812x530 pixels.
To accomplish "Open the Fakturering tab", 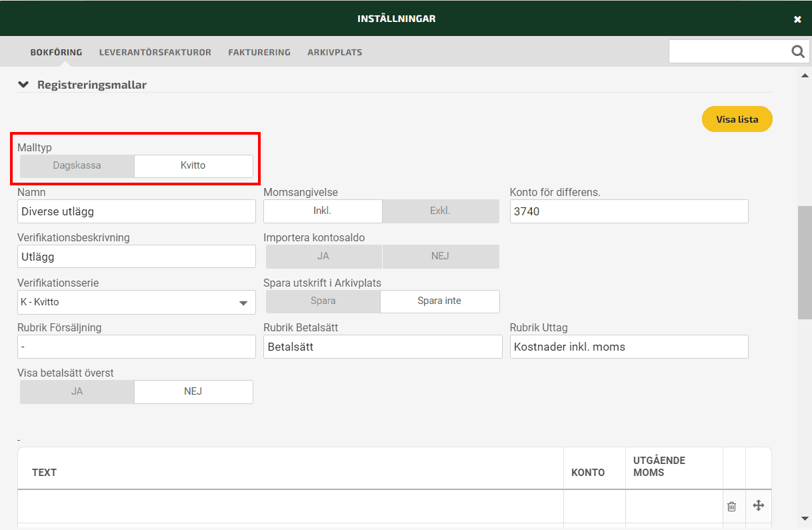I will pos(259,52).
